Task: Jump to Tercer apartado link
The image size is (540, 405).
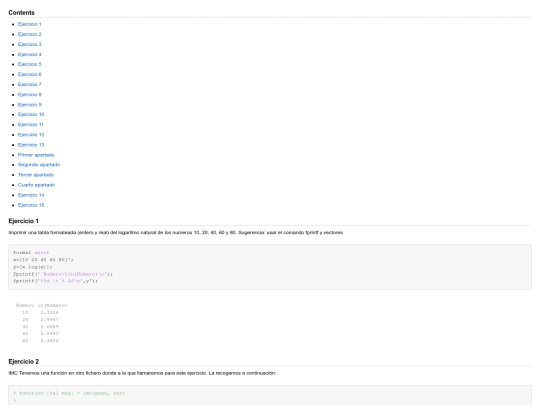Action: click(36, 175)
